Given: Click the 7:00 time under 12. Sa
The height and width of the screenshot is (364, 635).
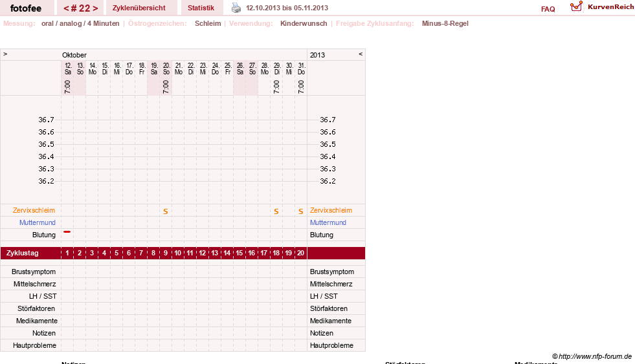Looking at the screenshot, I should point(67,87).
